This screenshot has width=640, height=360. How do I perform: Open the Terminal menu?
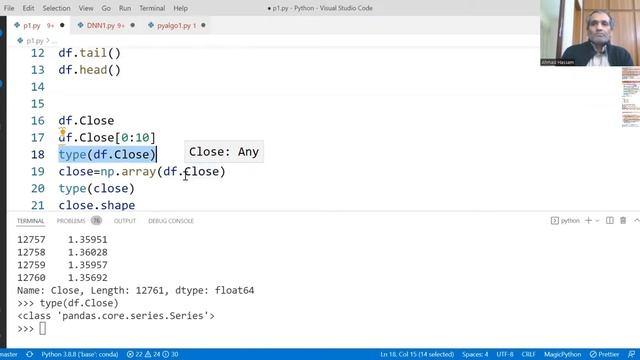(x=152, y=8)
